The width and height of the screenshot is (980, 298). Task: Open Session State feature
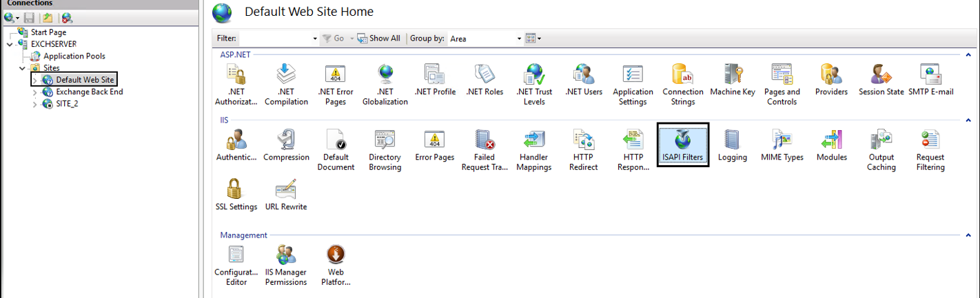(881, 80)
